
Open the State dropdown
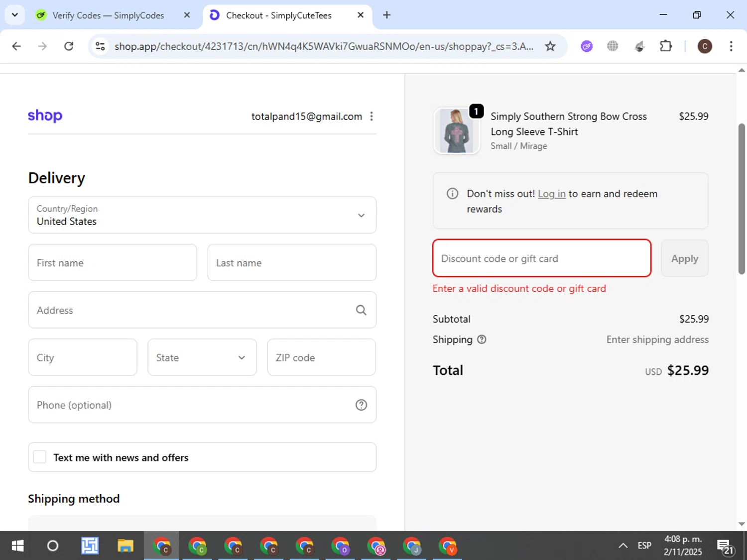coord(202,357)
